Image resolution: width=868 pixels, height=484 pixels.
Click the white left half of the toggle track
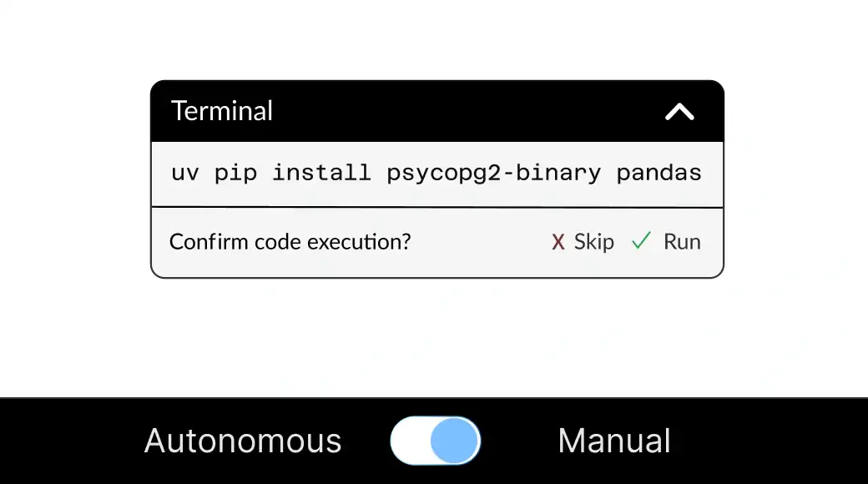click(411, 441)
